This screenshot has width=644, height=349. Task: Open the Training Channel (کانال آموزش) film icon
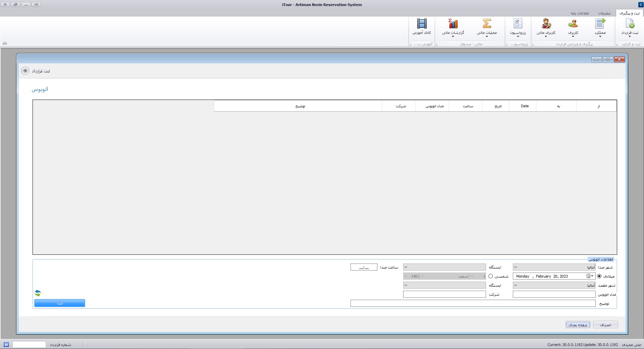pyautogui.click(x=422, y=24)
